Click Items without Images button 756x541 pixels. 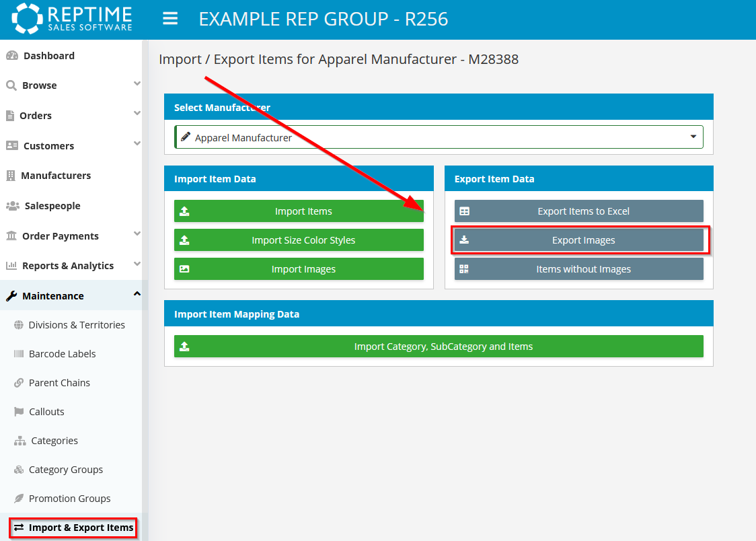click(579, 269)
